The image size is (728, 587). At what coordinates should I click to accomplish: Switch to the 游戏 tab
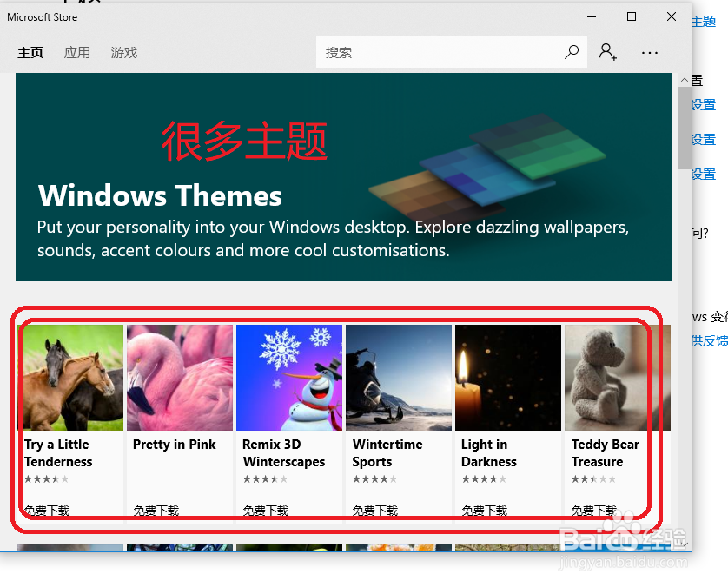(x=124, y=52)
